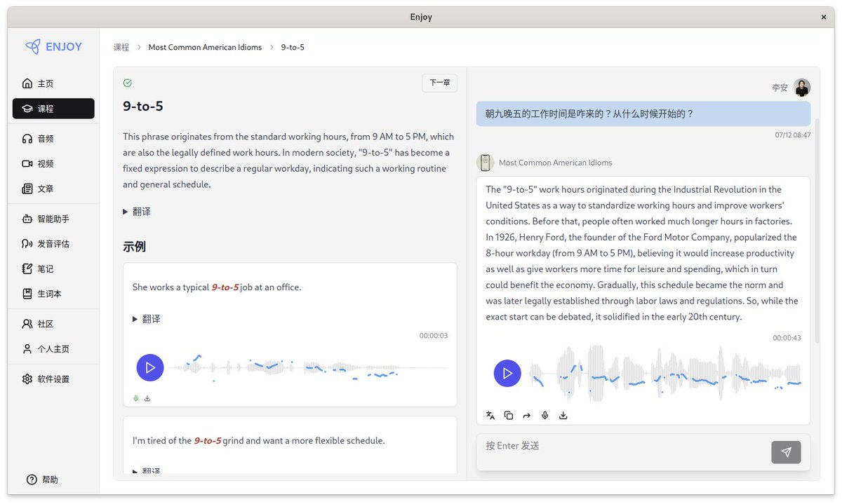Click waveform of assistant reply audio
842x504 pixels.
(x=664, y=374)
